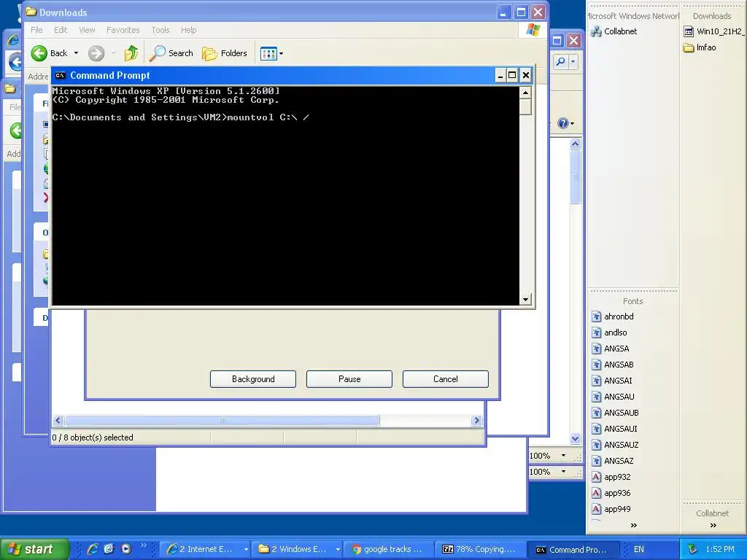This screenshot has width=747, height=560.
Task: Expand the Collabnet toolbar overflow chevron
Action: (x=713, y=525)
